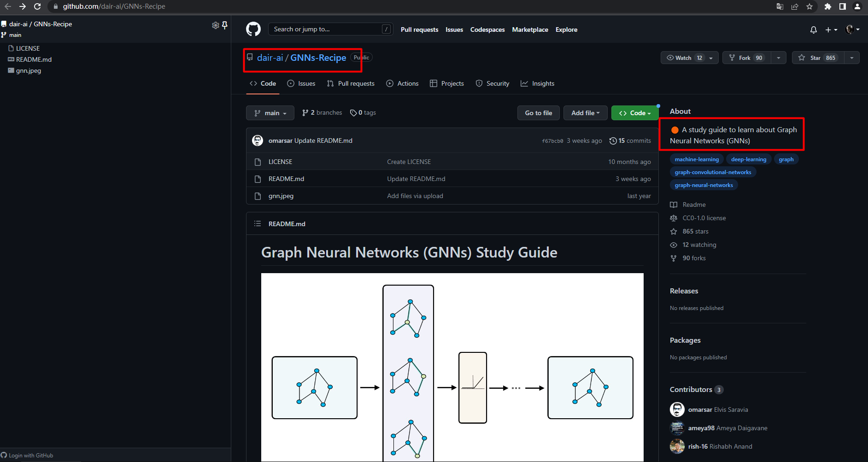Viewport: 868px width, 462px height.
Task: Open Marketplace in top navigation
Action: (x=530, y=29)
